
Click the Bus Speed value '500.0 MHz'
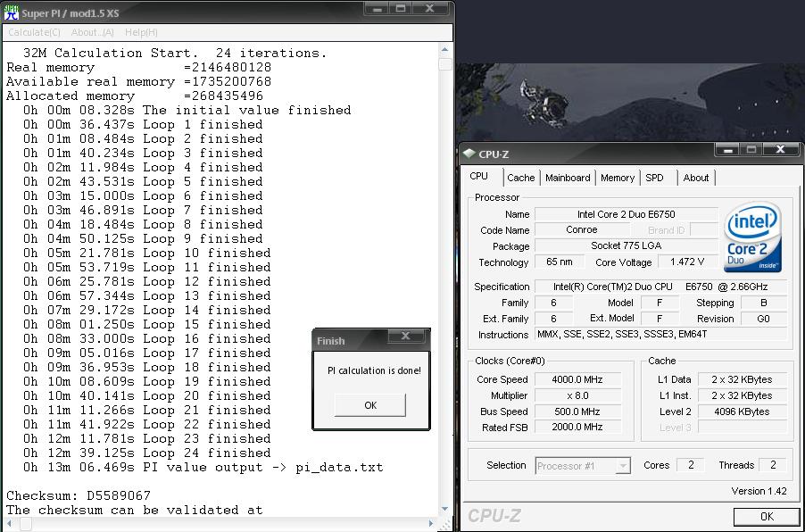tap(577, 411)
